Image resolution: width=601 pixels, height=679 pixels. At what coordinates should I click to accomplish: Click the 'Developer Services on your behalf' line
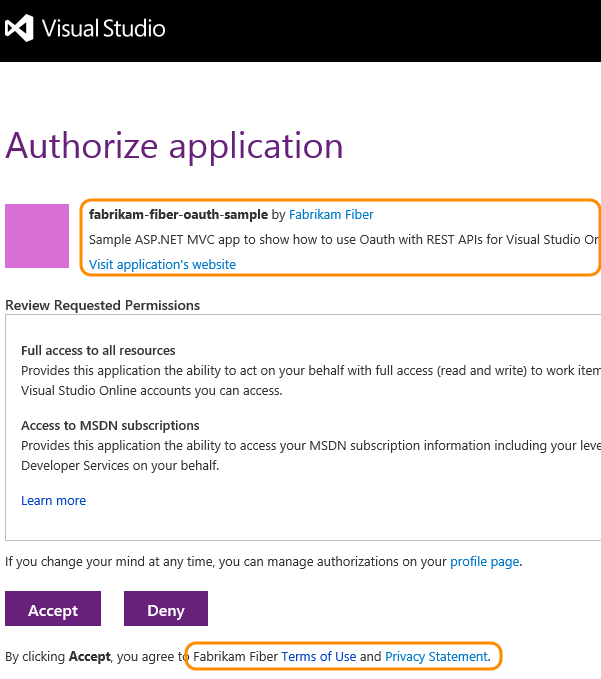(x=120, y=466)
